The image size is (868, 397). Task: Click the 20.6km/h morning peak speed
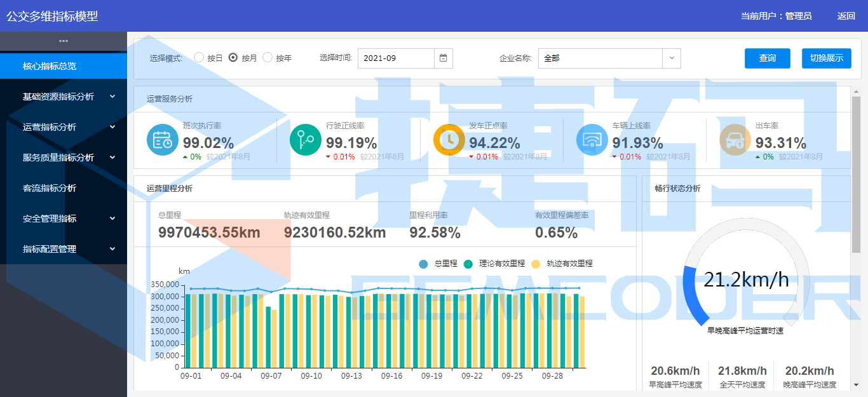(675, 371)
